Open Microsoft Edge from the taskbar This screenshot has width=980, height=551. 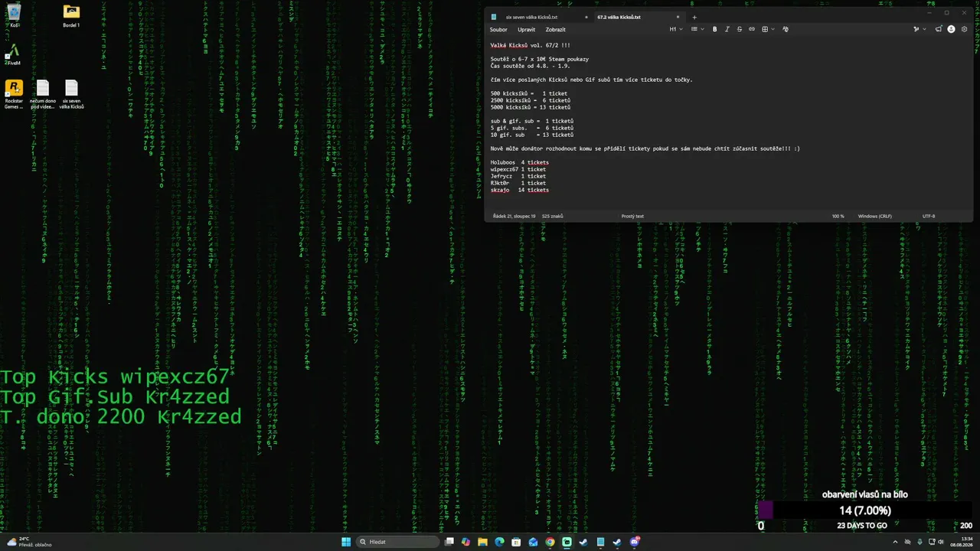click(x=499, y=542)
